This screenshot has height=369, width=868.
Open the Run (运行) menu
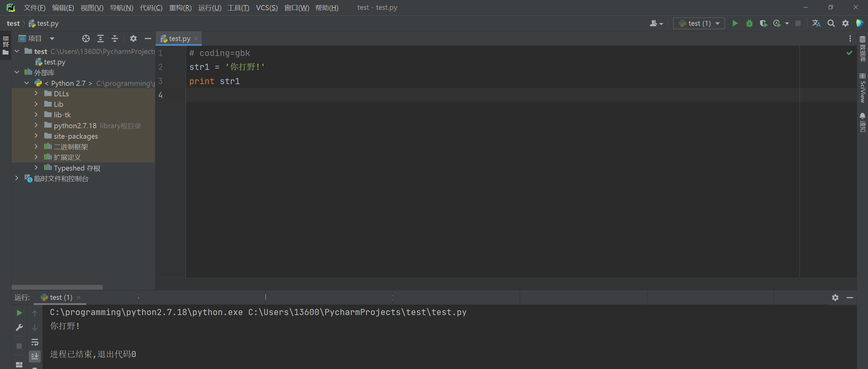coord(210,7)
